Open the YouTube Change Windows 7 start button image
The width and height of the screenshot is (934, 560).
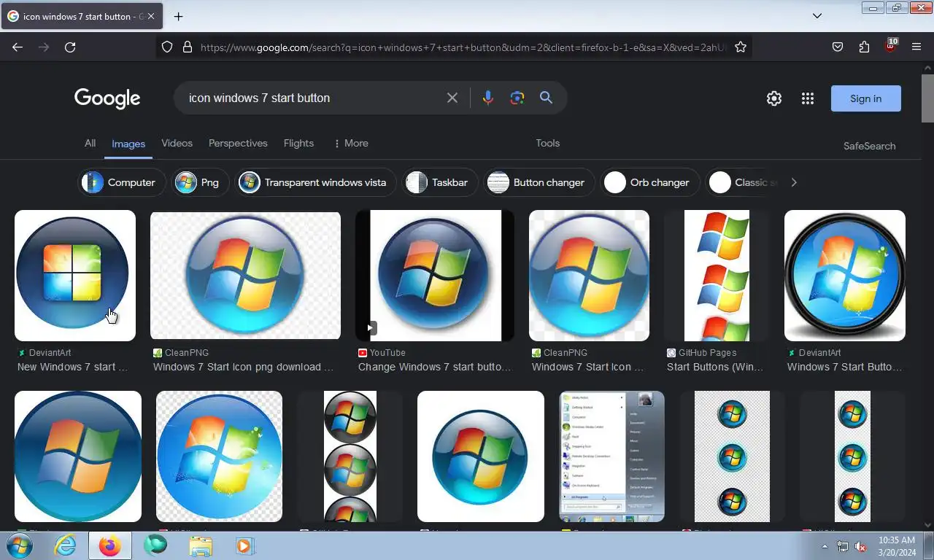tap(435, 276)
